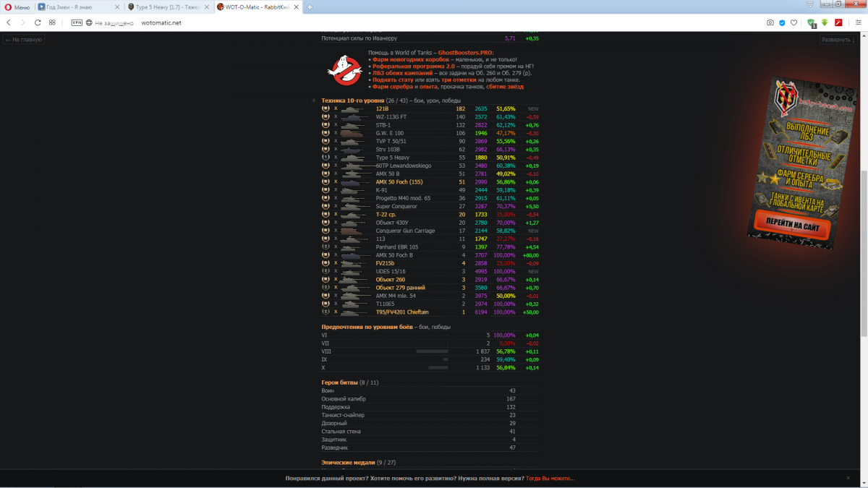This screenshot has width=868, height=488.
Task: Dismiss the bottom donation banner
Action: tap(848, 478)
